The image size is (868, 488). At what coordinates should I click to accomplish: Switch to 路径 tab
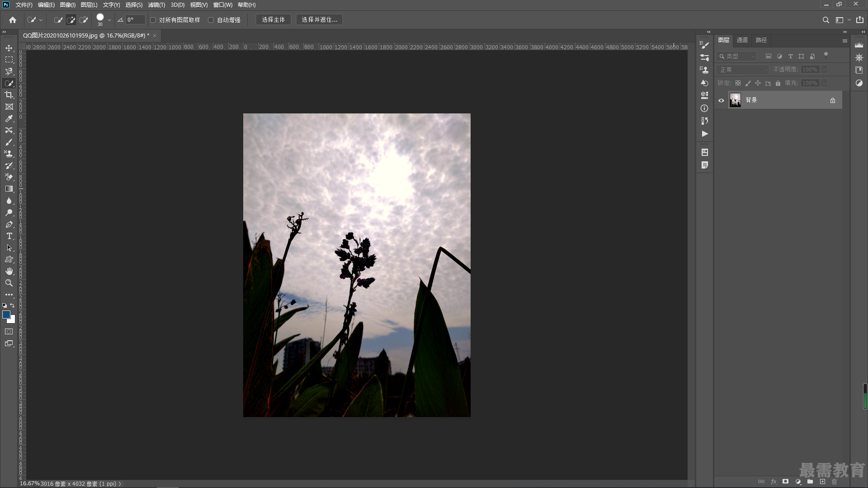click(x=761, y=40)
